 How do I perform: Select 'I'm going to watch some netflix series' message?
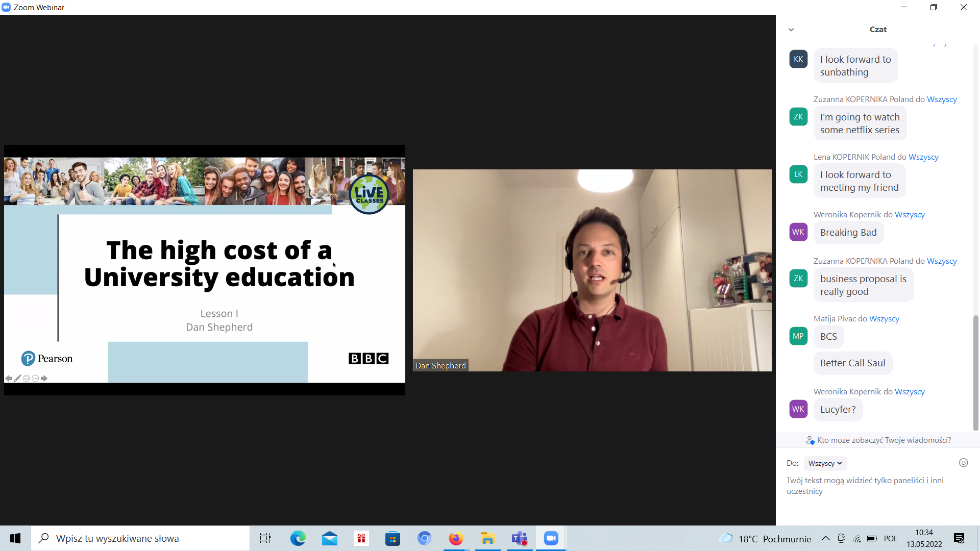click(x=860, y=123)
